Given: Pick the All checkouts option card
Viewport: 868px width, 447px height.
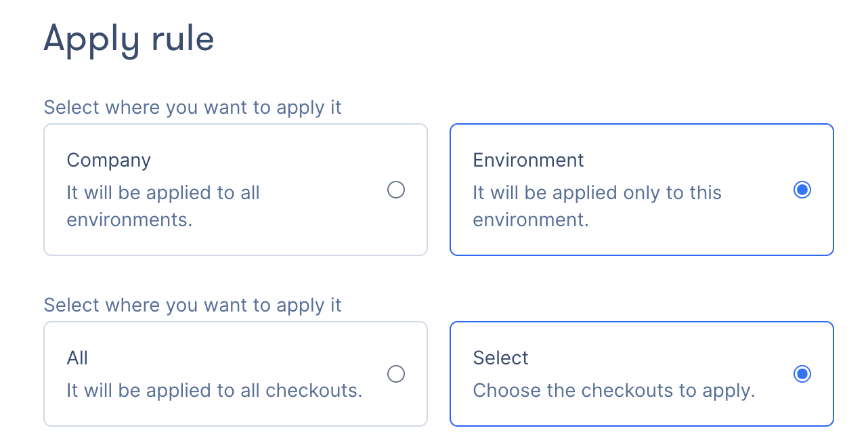Looking at the screenshot, I should click(x=235, y=374).
